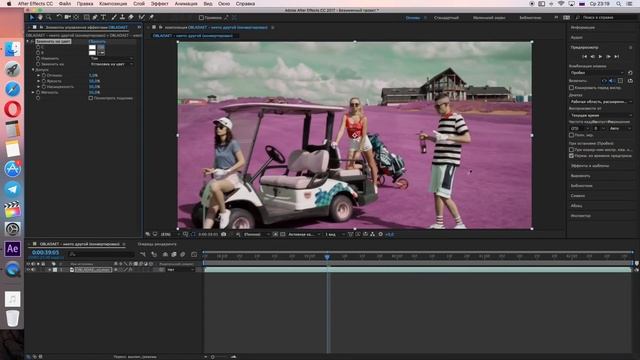The image size is (640, 360).
Task: Select the Selection arrow tool
Action: [x=31, y=17]
